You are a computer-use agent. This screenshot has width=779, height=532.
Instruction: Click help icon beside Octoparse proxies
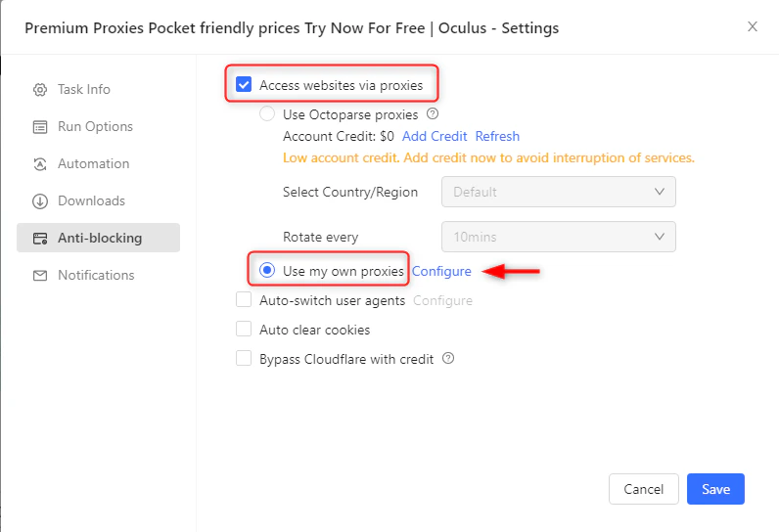coord(433,114)
